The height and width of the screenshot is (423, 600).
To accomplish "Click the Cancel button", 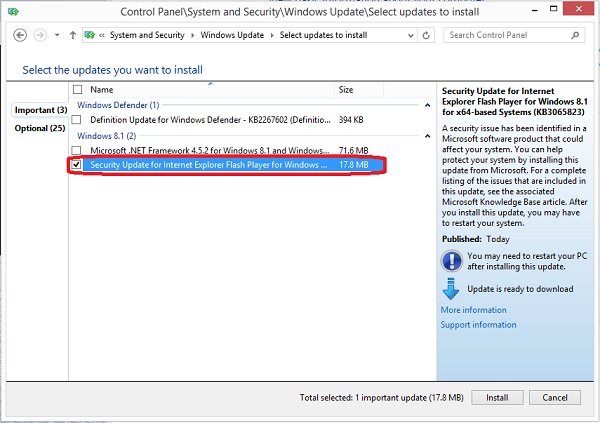I will tap(554, 398).
